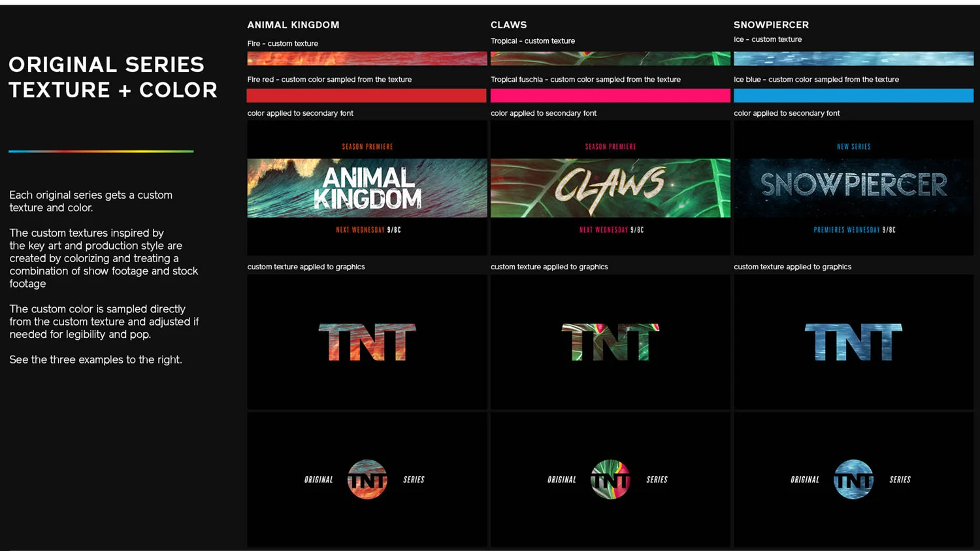Click 'Ice blue - custom color sampled' label
Screen dimensions: 980x551
pos(816,80)
